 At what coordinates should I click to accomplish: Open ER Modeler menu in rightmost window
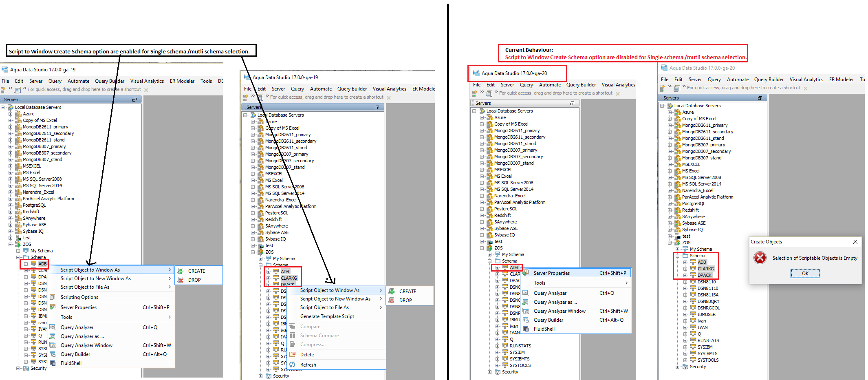coord(842,80)
